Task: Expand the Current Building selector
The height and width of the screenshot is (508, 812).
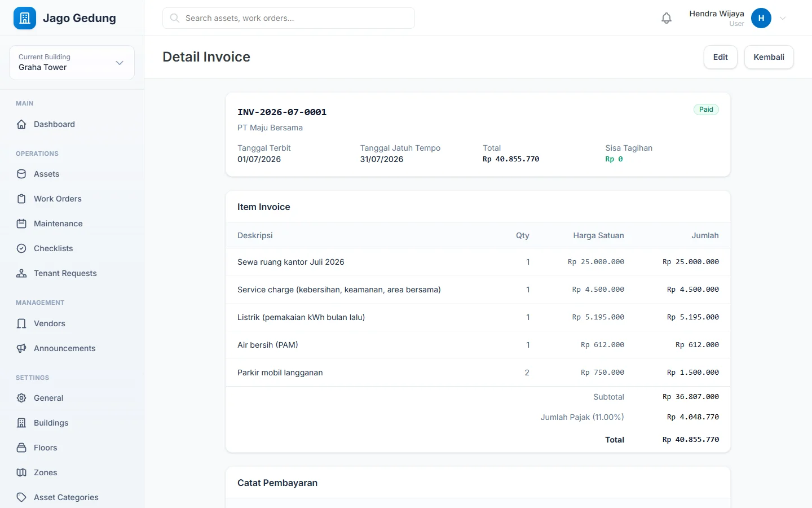Action: [72, 63]
